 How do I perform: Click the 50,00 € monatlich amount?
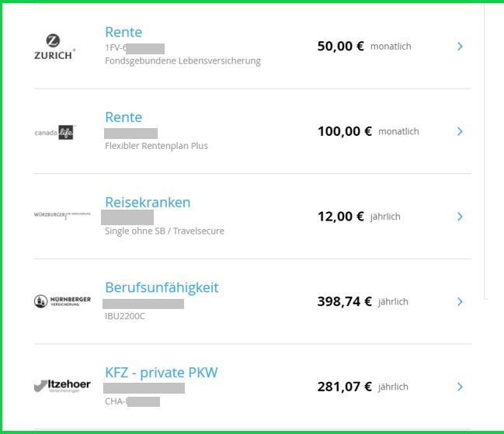[364, 47]
